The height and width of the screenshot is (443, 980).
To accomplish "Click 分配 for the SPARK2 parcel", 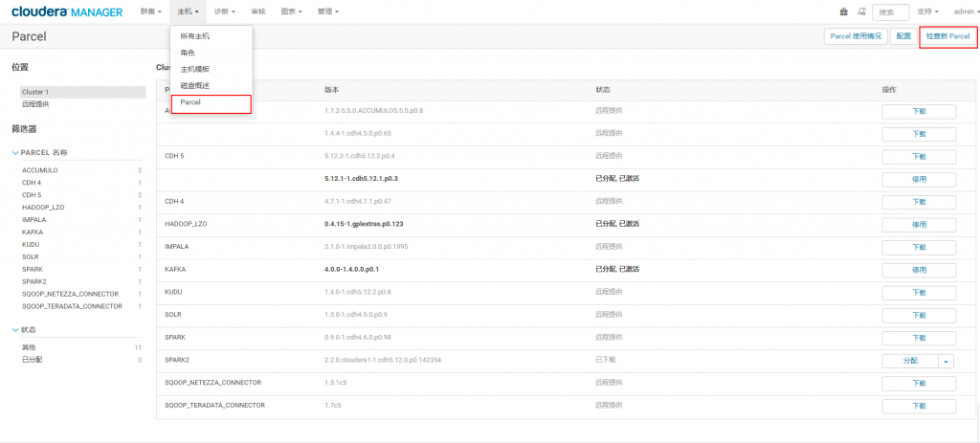I will 910,361.
